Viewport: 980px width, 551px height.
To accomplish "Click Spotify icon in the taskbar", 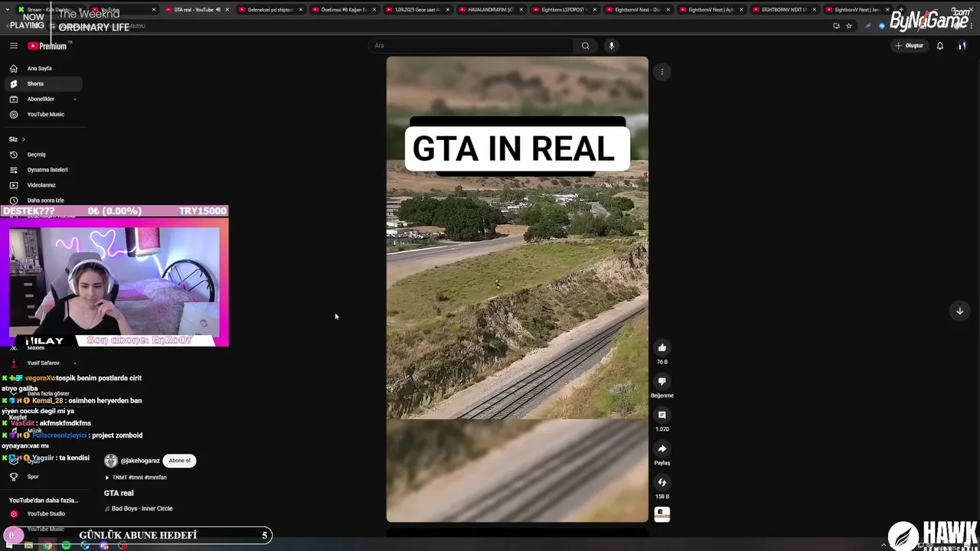I will (x=66, y=545).
